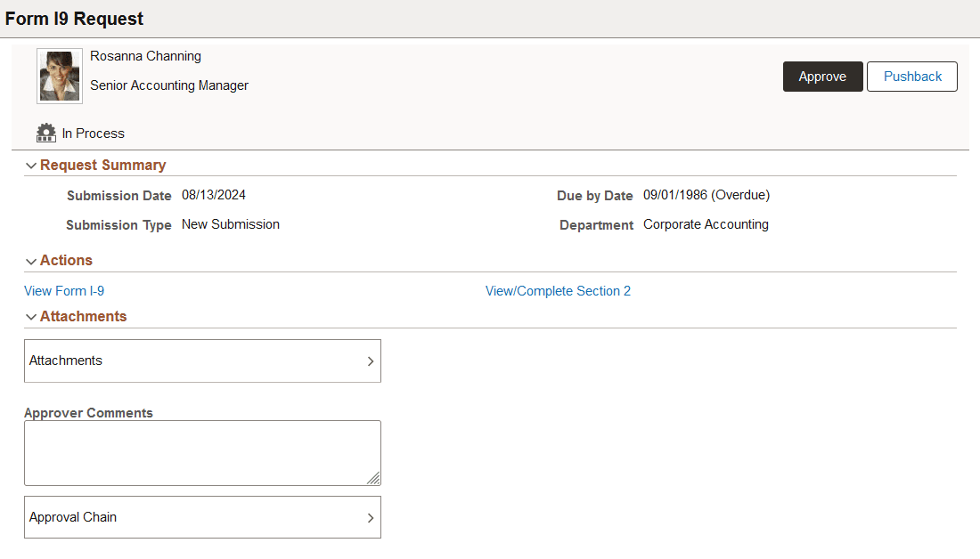Open View/Complete Section 2

point(558,290)
